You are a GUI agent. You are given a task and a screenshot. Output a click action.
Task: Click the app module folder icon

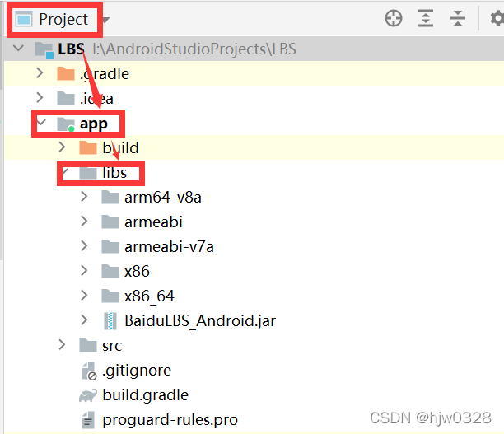(66, 124)
